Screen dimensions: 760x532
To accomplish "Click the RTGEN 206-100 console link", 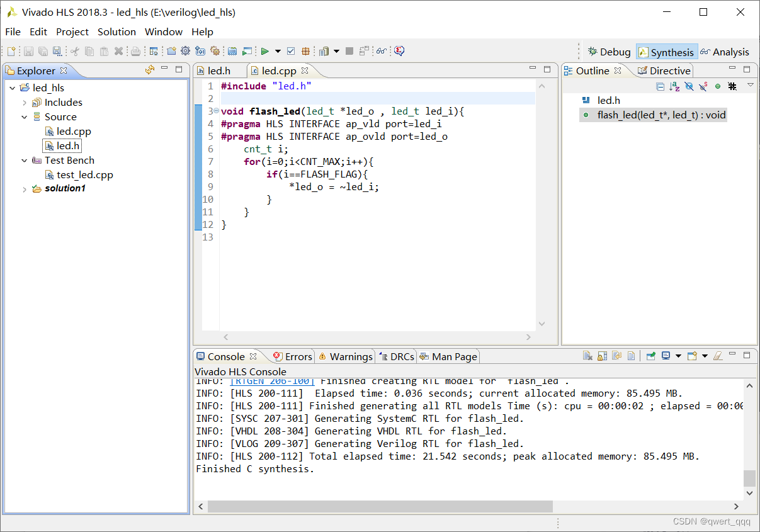I will click(x=272, y=382).
